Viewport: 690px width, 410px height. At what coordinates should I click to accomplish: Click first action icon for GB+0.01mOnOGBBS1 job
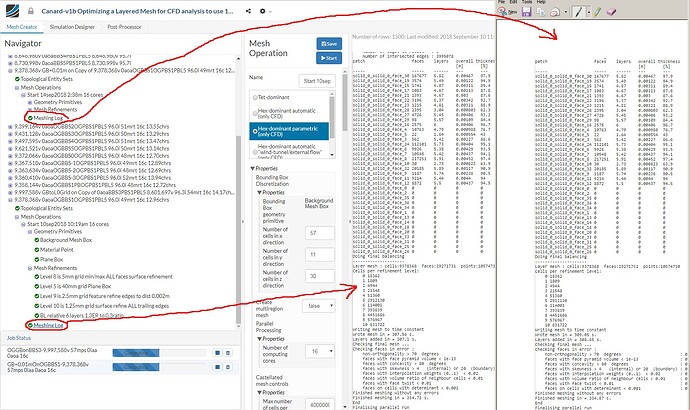click(217, 367)
